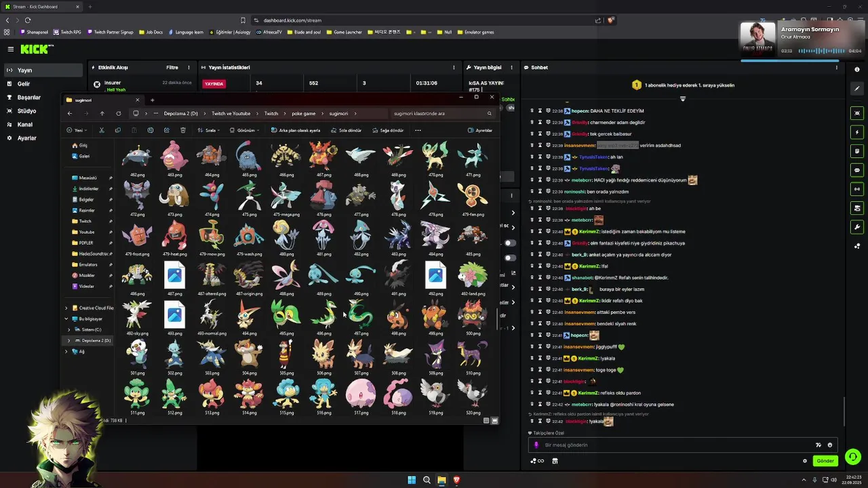The height and width of the screenshot is (488, 868).
Task: Click the pencil edit icon in Kick sidebar
Action: pos(857,89)
